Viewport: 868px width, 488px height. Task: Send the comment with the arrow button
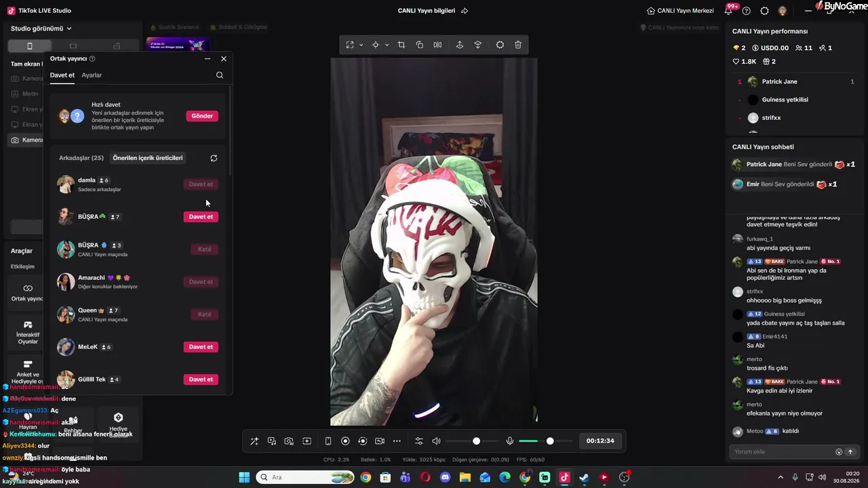(850, 452)
